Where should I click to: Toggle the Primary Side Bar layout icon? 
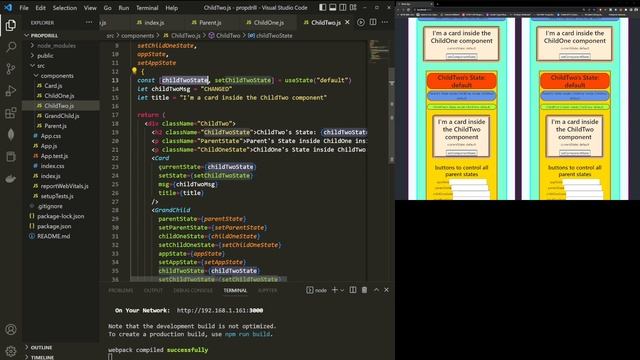coord(322,7)
